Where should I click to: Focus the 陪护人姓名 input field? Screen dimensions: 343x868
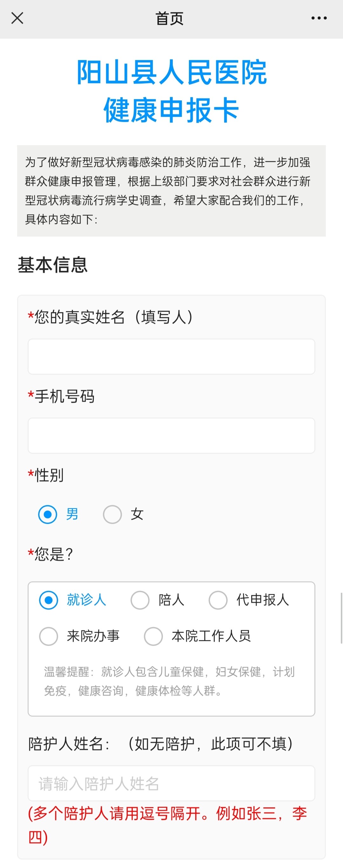click(x=171, y=784)
